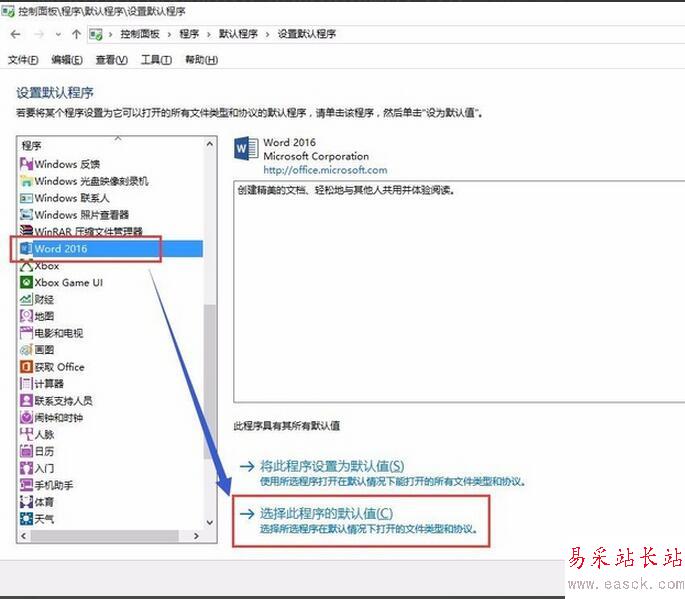Go up one level with up arrow

[x=76, y=34]
